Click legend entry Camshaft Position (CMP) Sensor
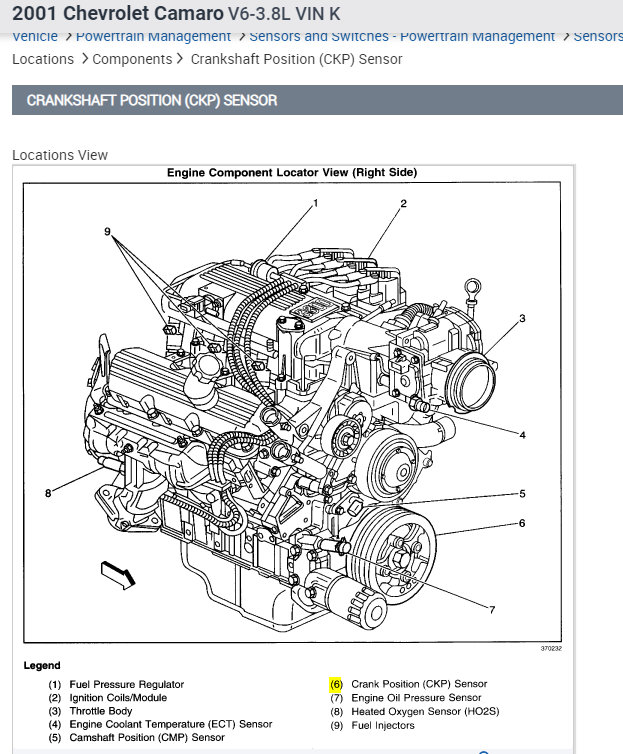 (147, 738)
